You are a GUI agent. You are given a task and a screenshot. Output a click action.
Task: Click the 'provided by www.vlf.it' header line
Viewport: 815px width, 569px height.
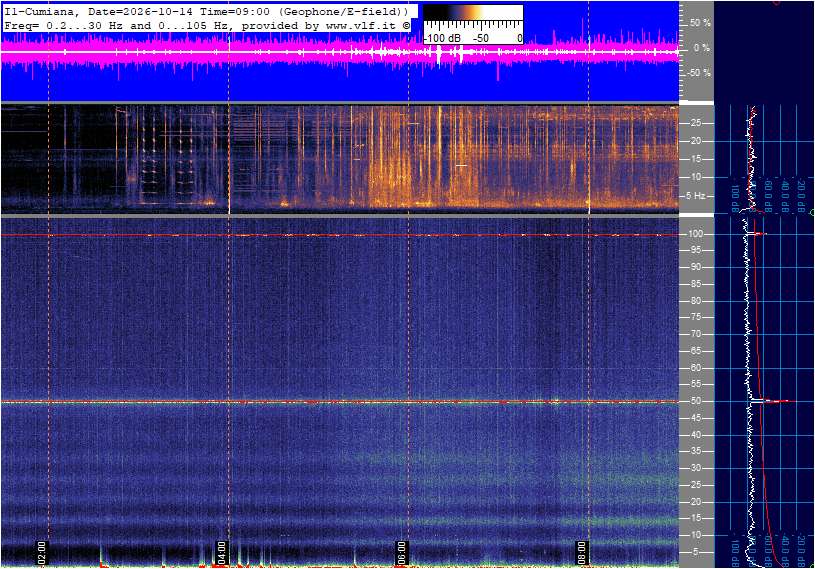(207, 25)
